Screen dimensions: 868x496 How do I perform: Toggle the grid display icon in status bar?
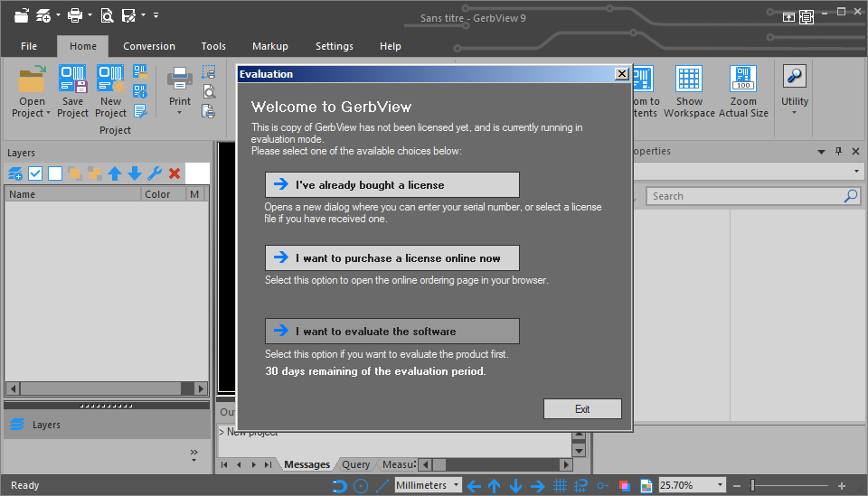point(560,485)
